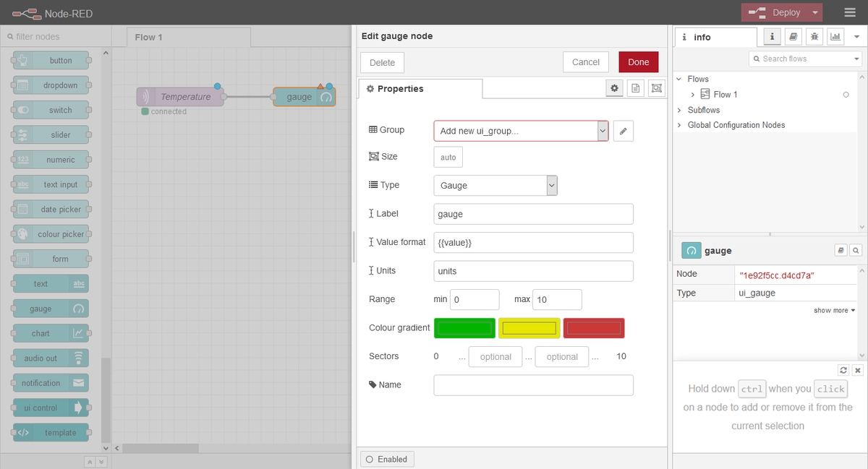Select the ui control node in palette
The width and height of the screenshot is (868, 469).
tap(51, 408)
